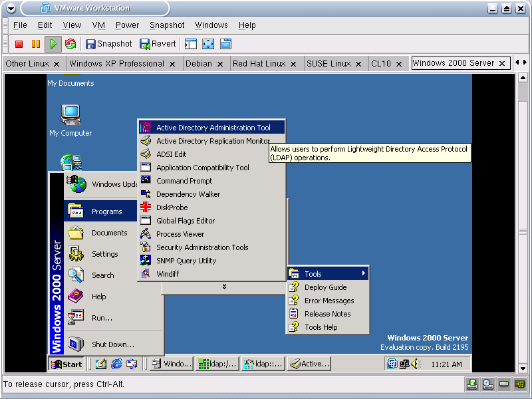The height and width of the screenshot is (399, 532).
Task: Open the VMware title bar dropdown menu
Action: (x=11, y=9)
